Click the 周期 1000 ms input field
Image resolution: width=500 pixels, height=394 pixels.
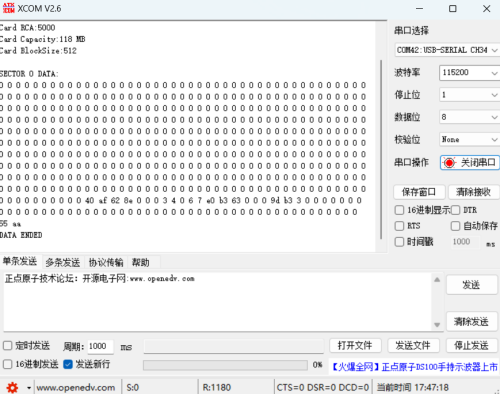(x=100, y=346)
